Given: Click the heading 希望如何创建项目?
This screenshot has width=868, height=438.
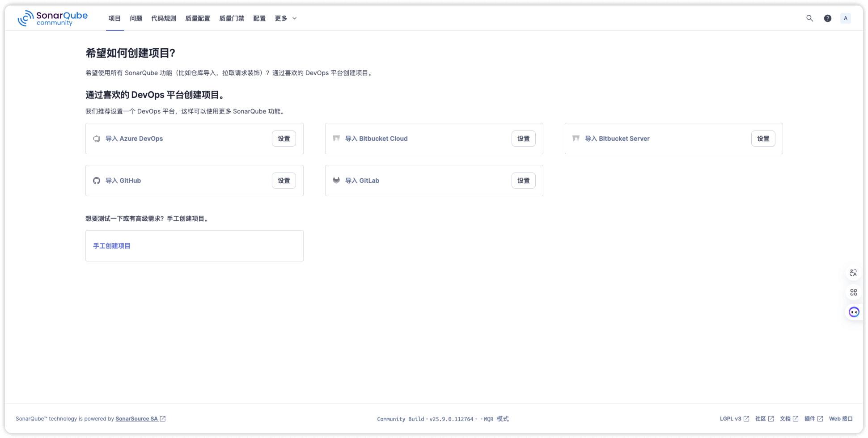Looking at the screenshot, I should [x=130, y=53].
